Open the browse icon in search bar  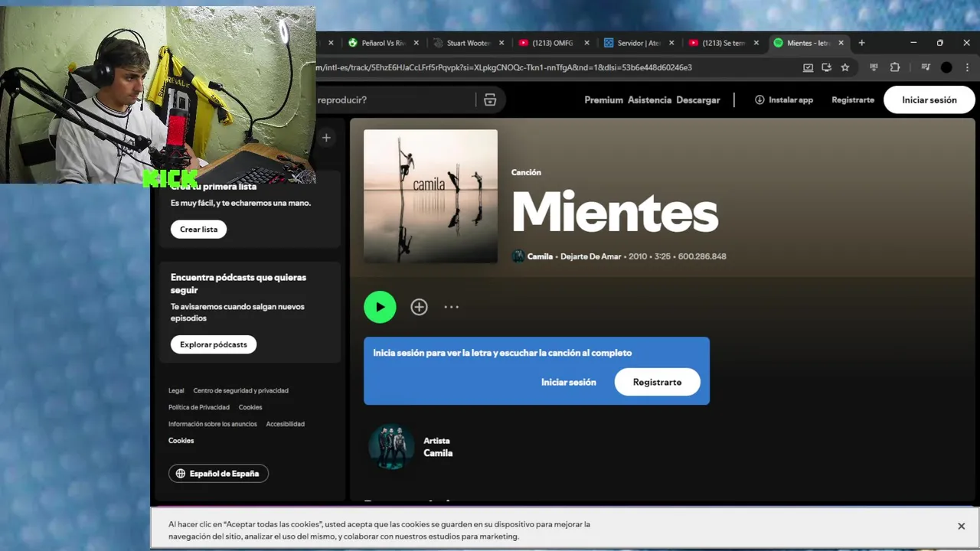(490, 99)
